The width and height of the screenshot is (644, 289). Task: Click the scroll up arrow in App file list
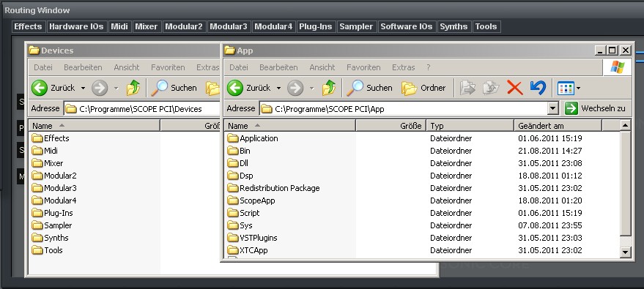point(625,125)
